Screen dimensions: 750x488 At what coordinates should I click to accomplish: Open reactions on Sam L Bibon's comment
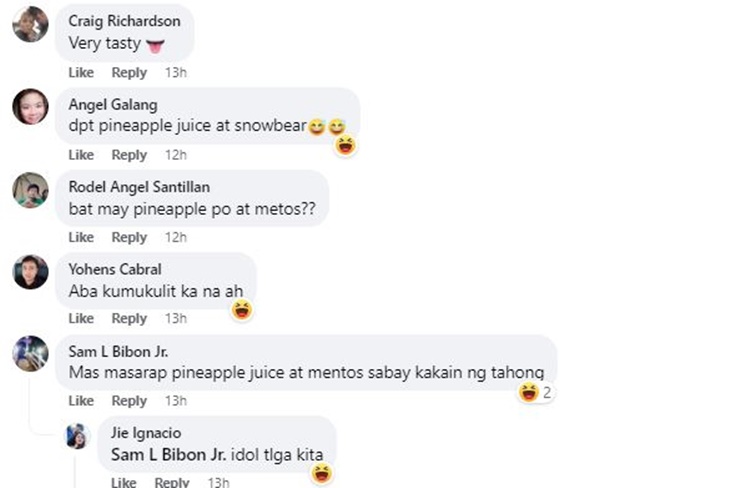[x=535, y=392]
